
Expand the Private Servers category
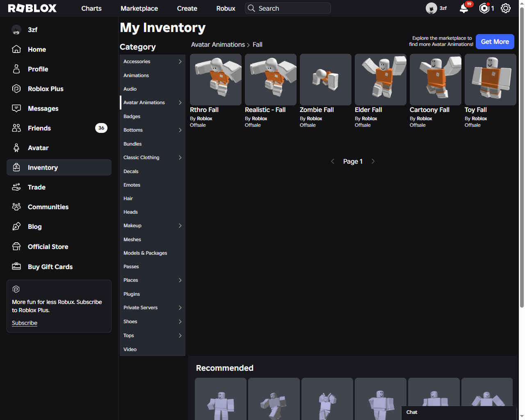click(180, 308)
